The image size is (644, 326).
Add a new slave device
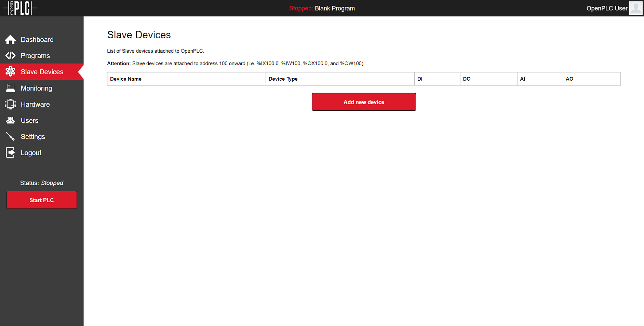click(x=364, y=102)
